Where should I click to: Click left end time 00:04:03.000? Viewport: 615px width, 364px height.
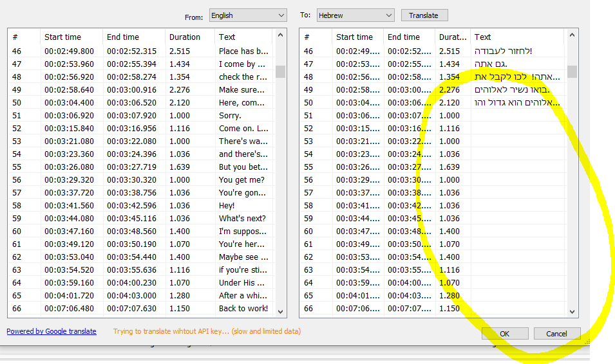[x=131, y=295]
